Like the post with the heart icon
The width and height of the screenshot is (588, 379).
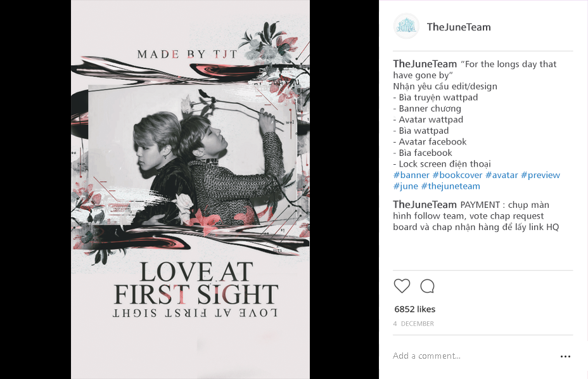402,286
